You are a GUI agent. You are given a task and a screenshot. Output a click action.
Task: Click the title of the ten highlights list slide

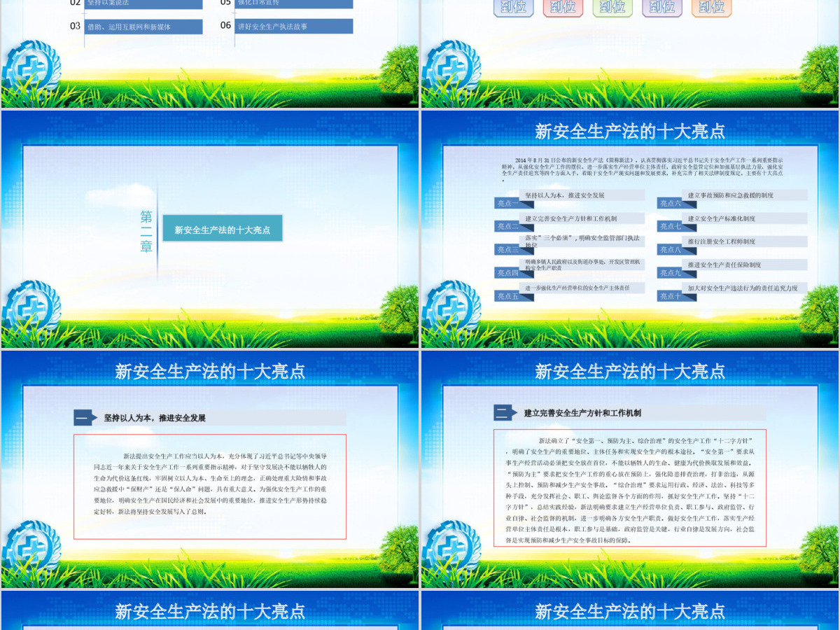point(630,131)
